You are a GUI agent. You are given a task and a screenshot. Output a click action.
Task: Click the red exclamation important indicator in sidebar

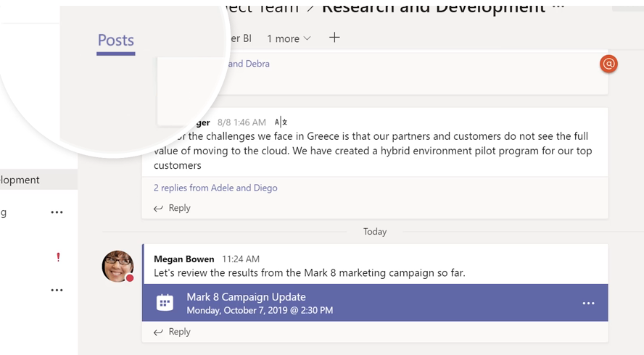[x=58, y=257]
